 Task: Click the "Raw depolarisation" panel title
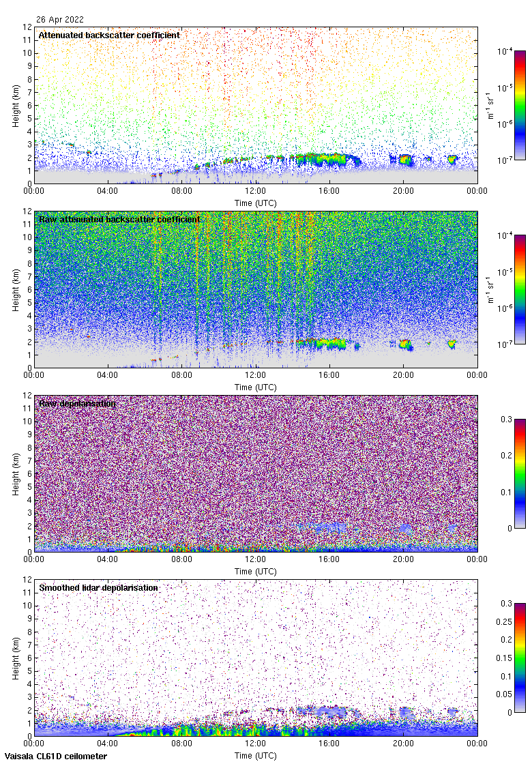(x=78, y=403)
